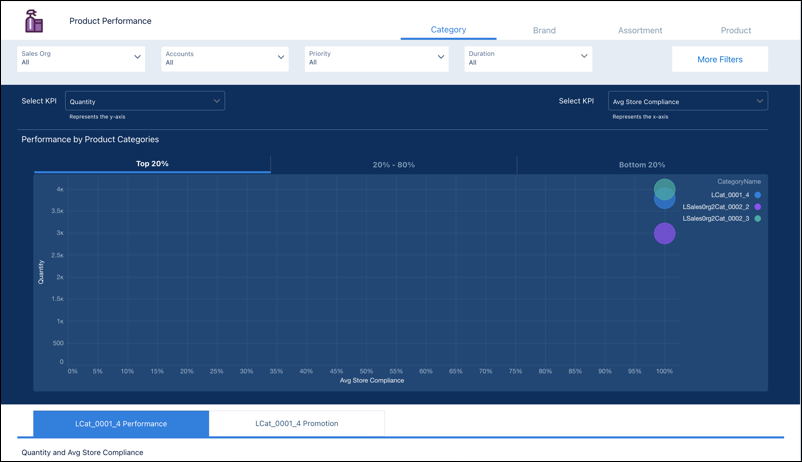This screenshot has height=462, width=802.
Task: Click the Product Performance title
Action: tap(110, 21)
